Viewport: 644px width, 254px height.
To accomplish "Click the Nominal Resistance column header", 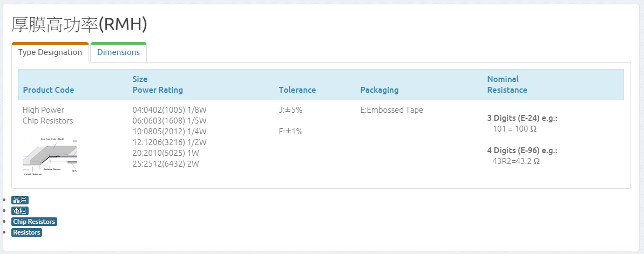I will click(x=507, y=85).
